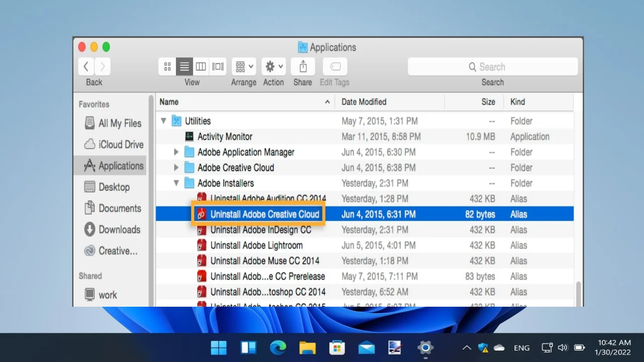Go back with the left chevron button
The height and width of the screenshot is (362, 644).
[86, 66]
